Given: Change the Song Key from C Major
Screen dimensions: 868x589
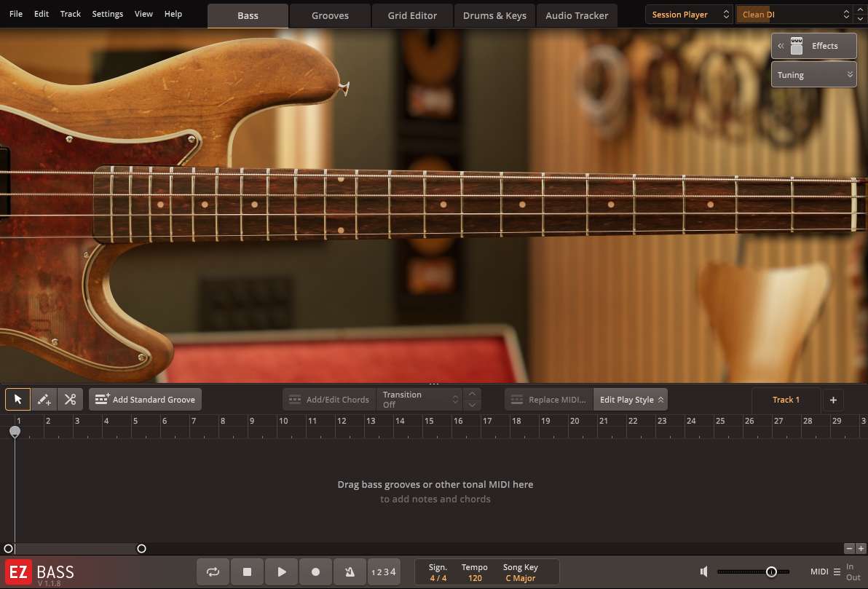Looking at the screenshot, I should pos(520,577).
